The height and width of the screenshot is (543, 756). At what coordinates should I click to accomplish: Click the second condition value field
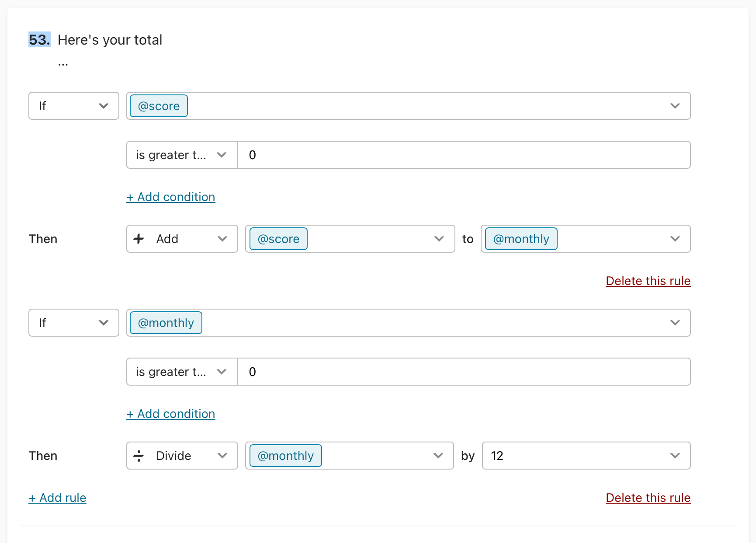464,372
